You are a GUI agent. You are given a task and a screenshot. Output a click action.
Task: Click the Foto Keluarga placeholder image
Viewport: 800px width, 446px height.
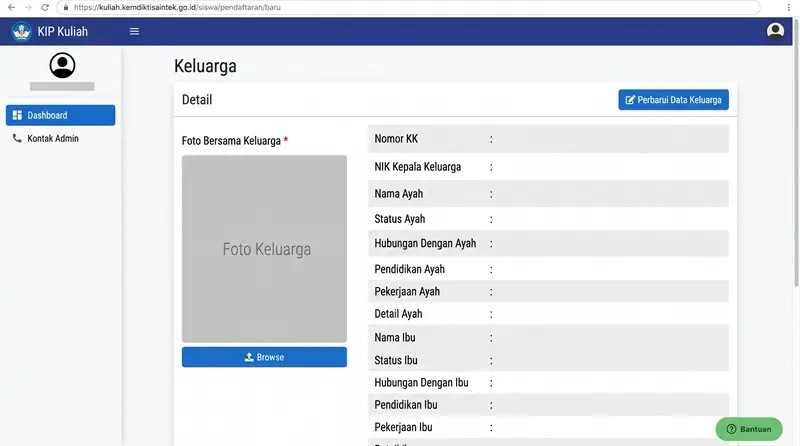pyautogui.click(x=264, y=249)
